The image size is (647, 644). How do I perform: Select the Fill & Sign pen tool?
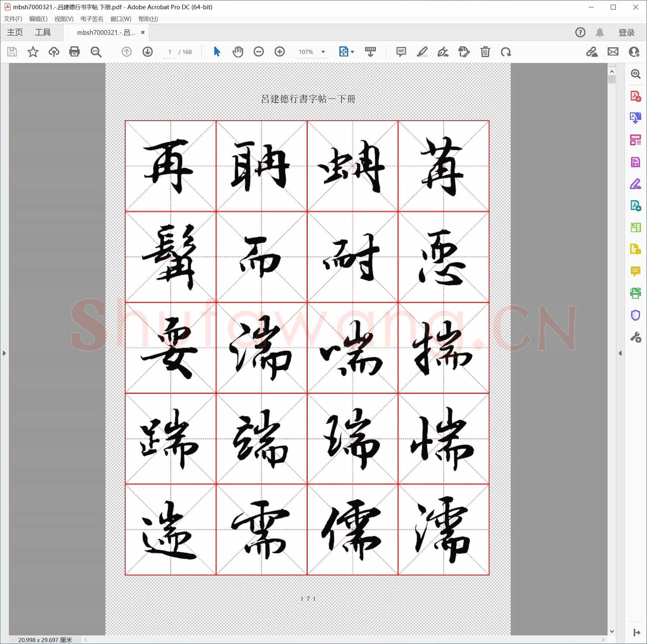pos(635,184)
